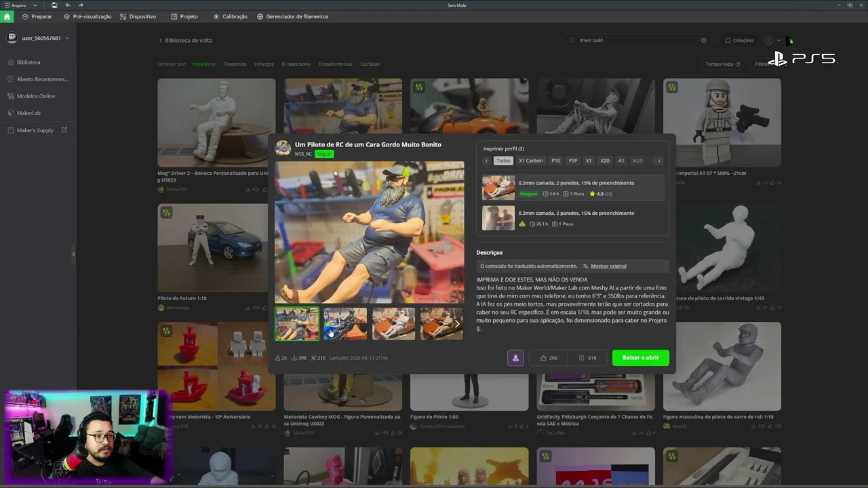Select the second preview thumbnail with blue kart
Screen dimensions: 868x488
coord(345,324)
